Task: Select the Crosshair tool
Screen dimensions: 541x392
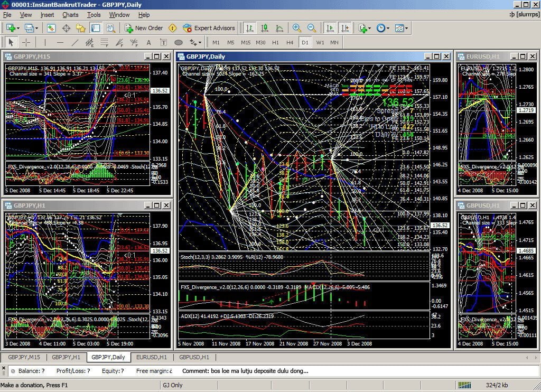Action: (26, 42)
